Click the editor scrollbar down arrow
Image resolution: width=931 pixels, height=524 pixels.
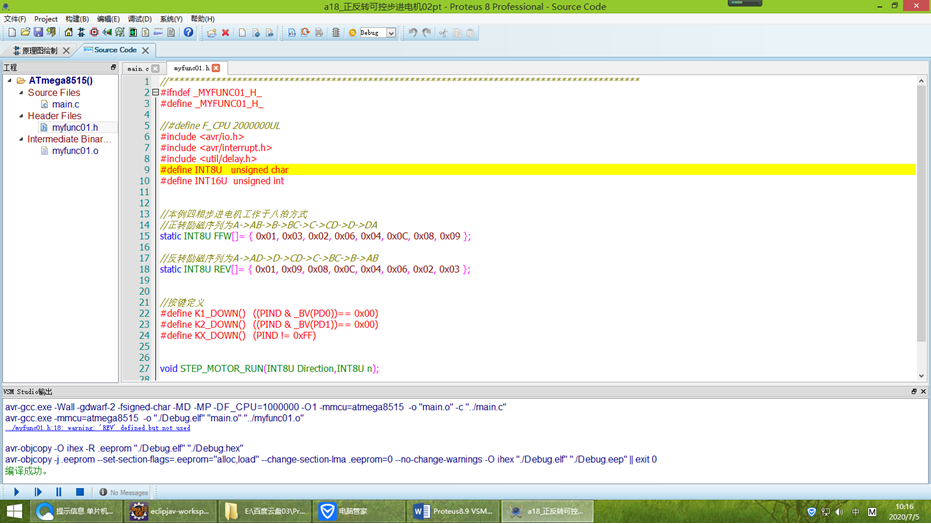[921, 376]
